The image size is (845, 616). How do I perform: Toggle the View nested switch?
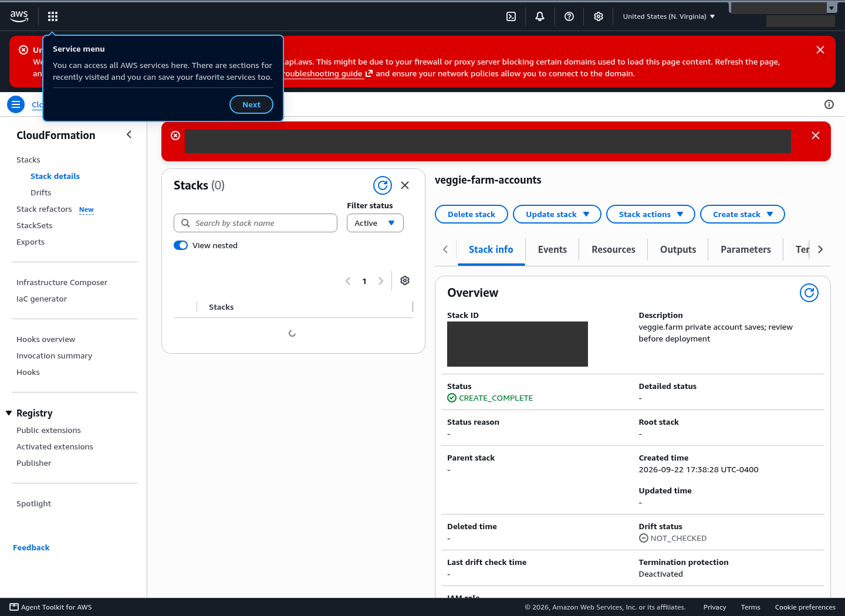tap(181, 245)
